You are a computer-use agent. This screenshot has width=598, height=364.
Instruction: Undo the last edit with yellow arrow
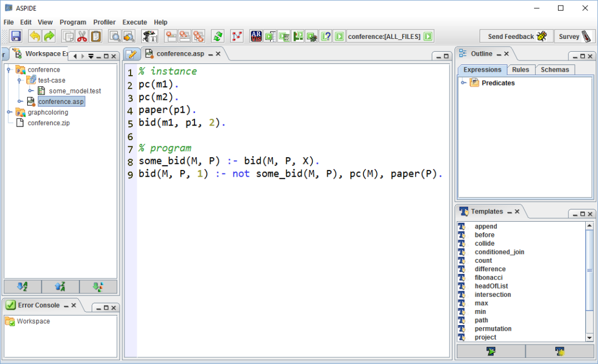[34, 36]
